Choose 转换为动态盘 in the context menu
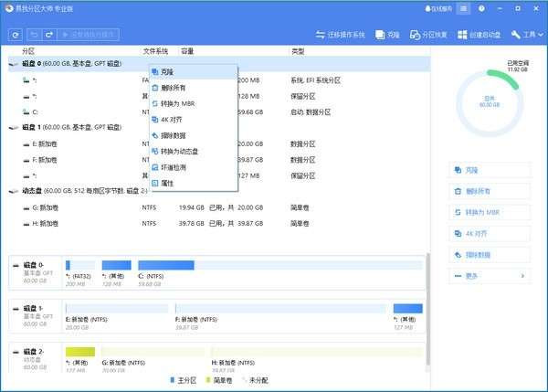The width and height of the screenshot is (548, 392). click(x=194, y=152)
